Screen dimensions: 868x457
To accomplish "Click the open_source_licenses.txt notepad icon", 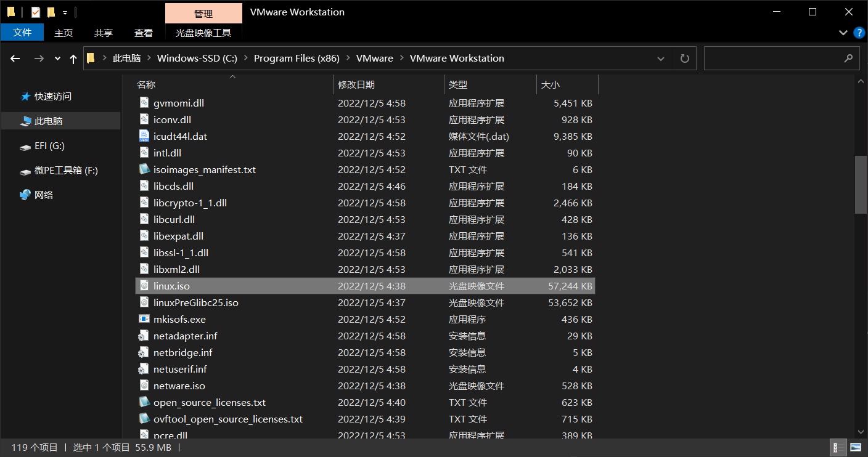I will pyautogui.click(x=144, y=402).
